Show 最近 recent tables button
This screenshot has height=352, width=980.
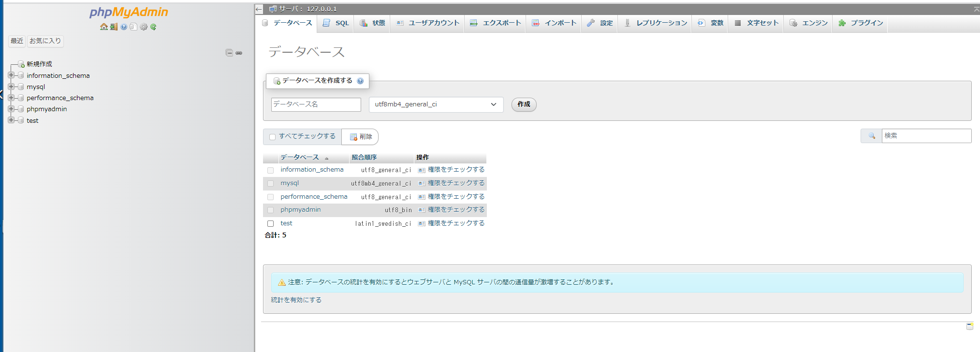click(x=17, y=41)
